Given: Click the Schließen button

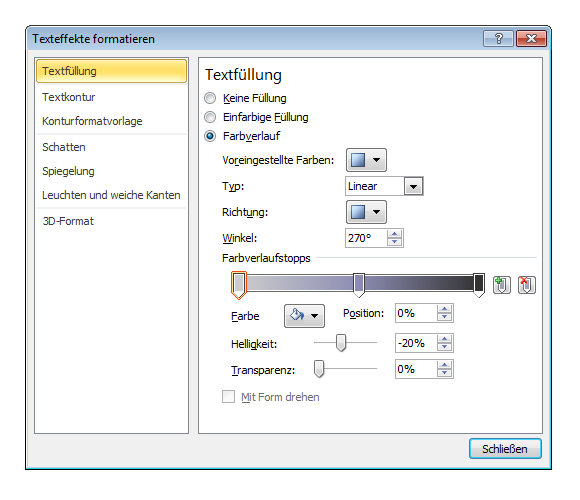Looking at the screenshot, I should (505, 449).
